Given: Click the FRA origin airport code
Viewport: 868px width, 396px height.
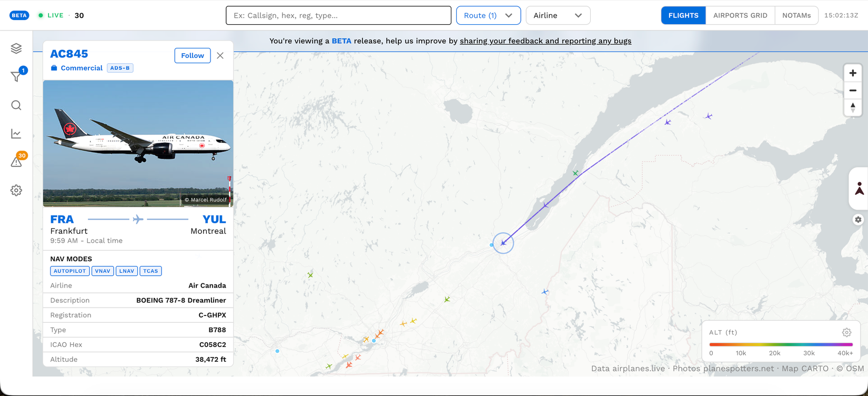Looking at the screenshot, I should coord(62,219).
